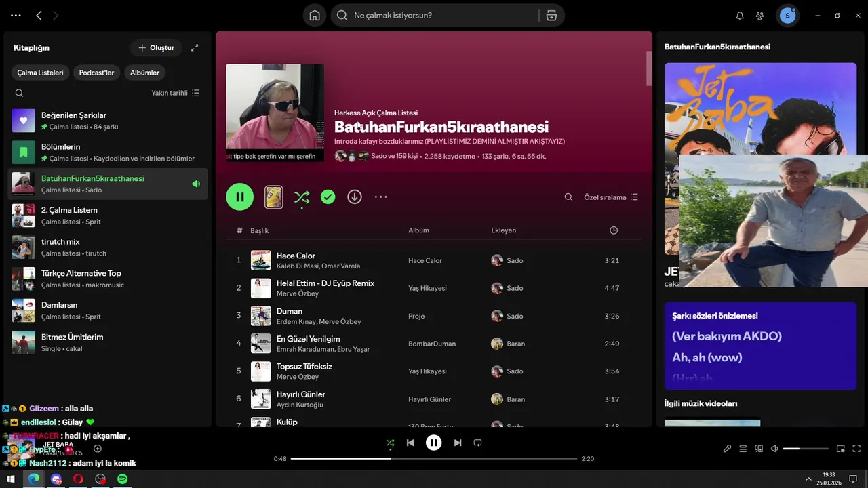Viewport: 868px width, 488px height.
Task: Open Damlarsın playlist
Action: (x=108, y=310)
